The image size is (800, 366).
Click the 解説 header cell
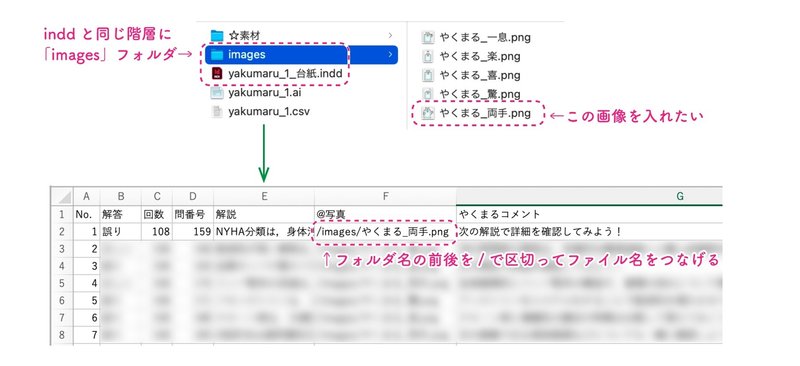pos(264,214)
